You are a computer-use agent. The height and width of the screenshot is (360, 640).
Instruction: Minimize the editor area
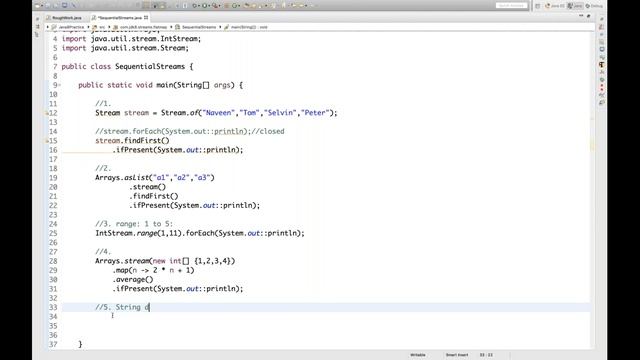coord(581,16)
